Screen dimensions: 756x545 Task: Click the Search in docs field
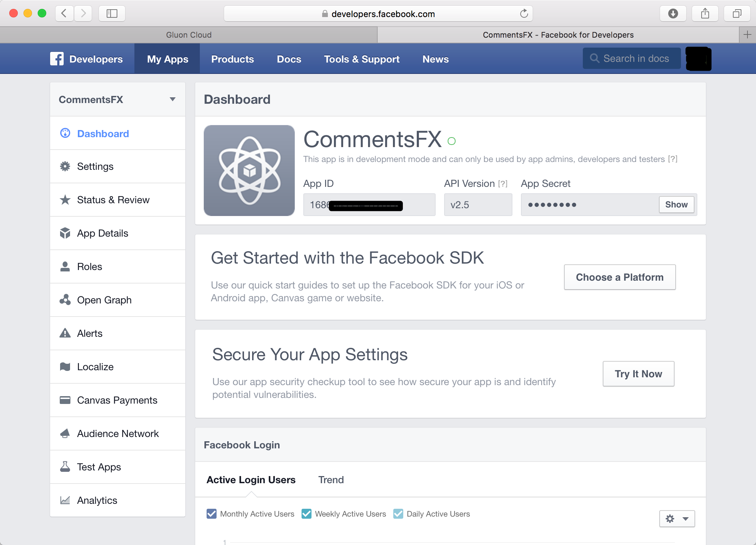pos(632,58)
